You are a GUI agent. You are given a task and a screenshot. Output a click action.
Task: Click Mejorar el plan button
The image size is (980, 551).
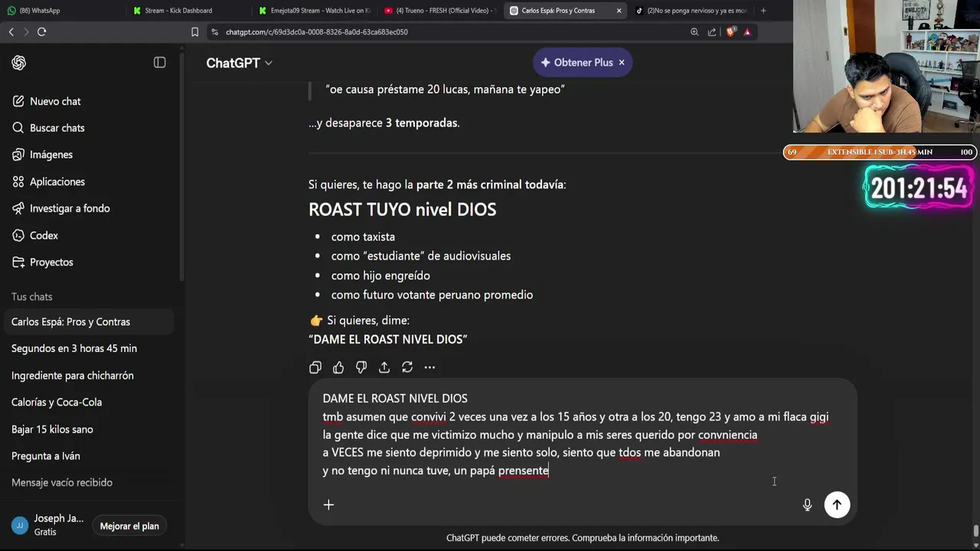(129, 526)
